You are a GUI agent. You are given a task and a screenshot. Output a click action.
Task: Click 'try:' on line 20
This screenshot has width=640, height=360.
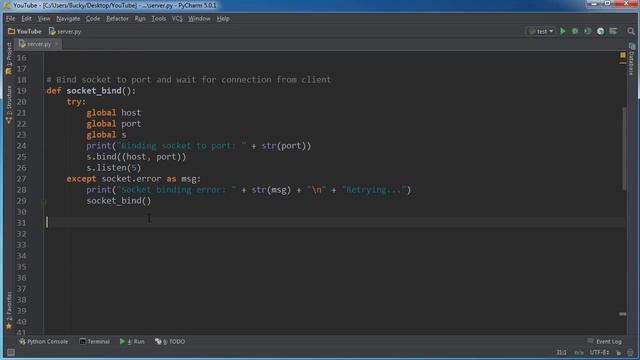tap(76, 102)
